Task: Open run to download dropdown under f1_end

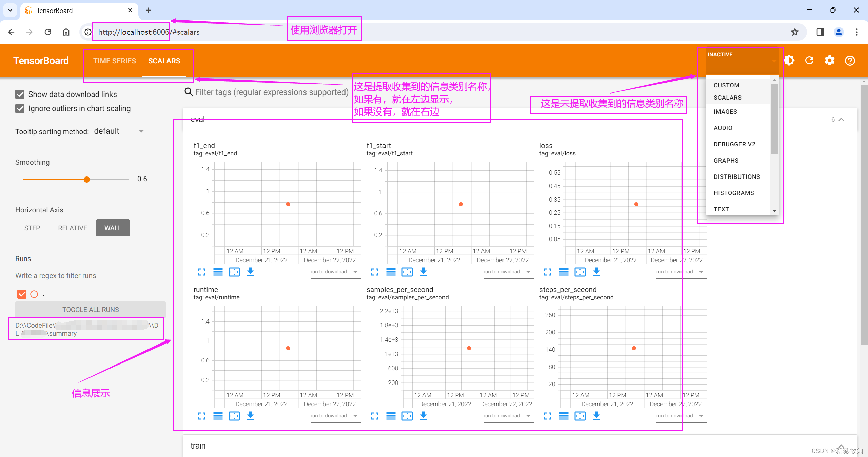Action: [335, 272]
